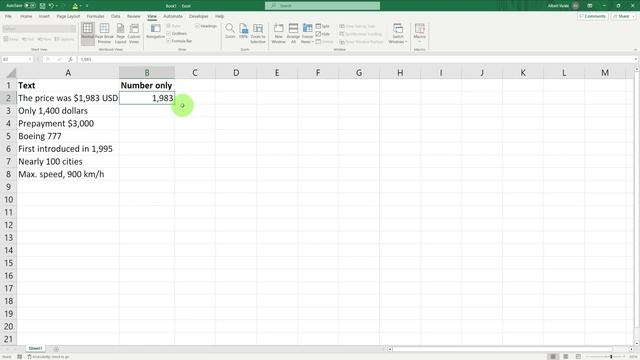Switch to Page Layout view
This screenshot has height=360, width=640.
(120, 33)
